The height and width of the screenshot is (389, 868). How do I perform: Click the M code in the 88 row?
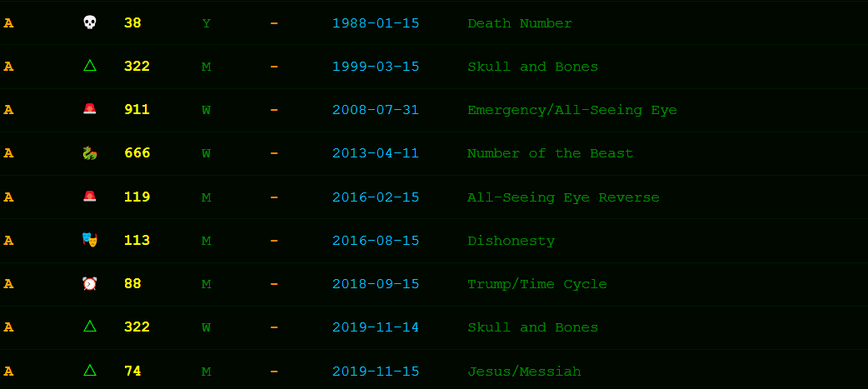coord(207,284)
